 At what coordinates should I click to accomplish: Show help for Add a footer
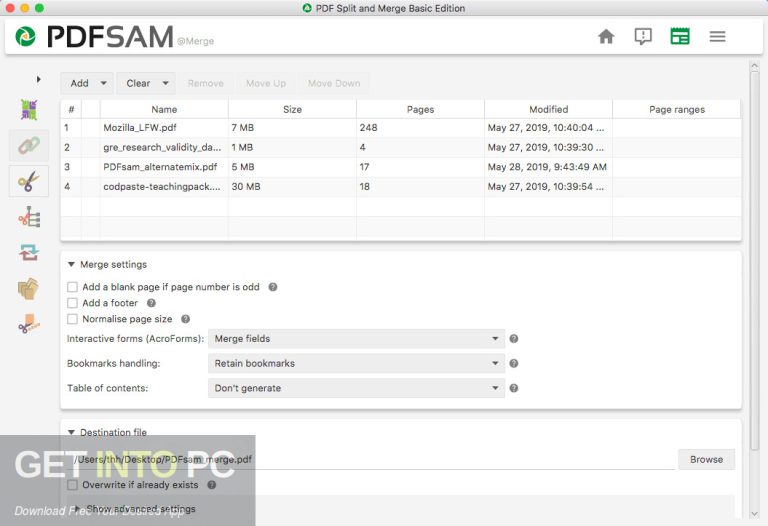coord(151,303)
